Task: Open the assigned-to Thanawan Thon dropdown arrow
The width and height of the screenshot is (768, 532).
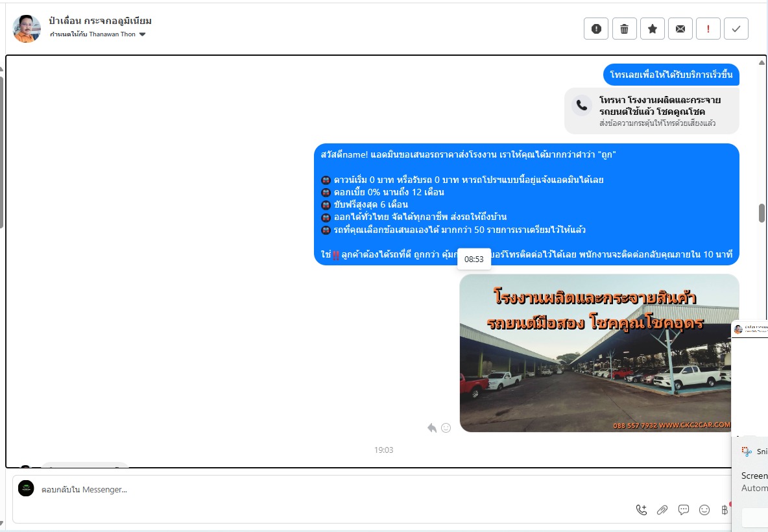Action: pyautogui.click(x=143, y=34)
